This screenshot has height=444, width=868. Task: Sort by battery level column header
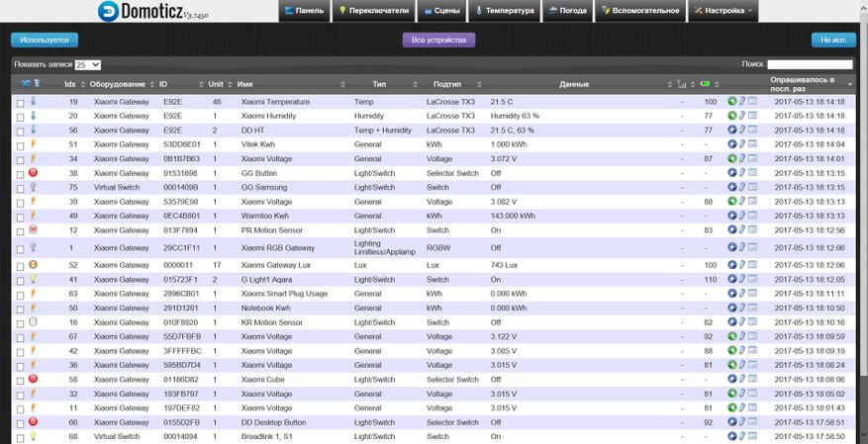[708, 84]
